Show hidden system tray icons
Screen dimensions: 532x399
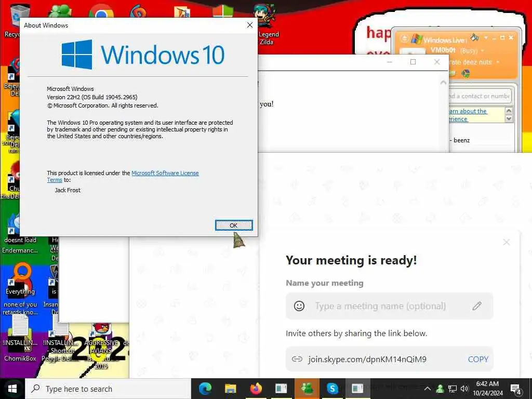pos(428,389)
